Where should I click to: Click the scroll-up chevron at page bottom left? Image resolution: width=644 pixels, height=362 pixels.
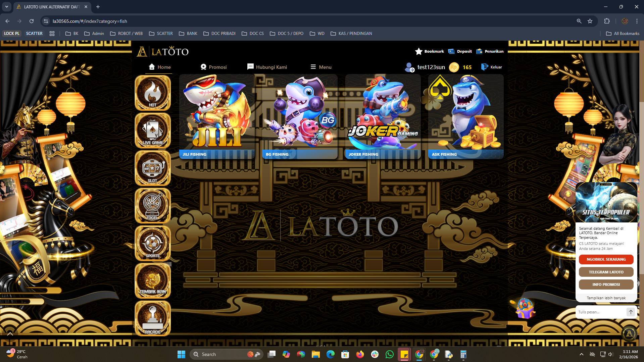point(10,334)
